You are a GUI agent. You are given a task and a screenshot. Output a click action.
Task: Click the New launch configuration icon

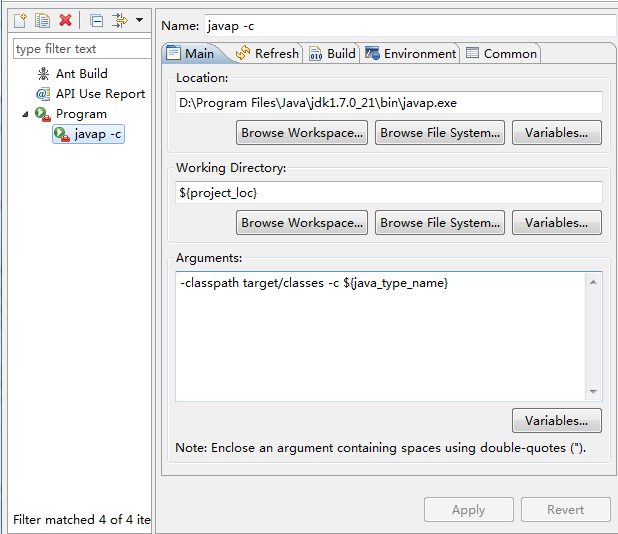20,20
